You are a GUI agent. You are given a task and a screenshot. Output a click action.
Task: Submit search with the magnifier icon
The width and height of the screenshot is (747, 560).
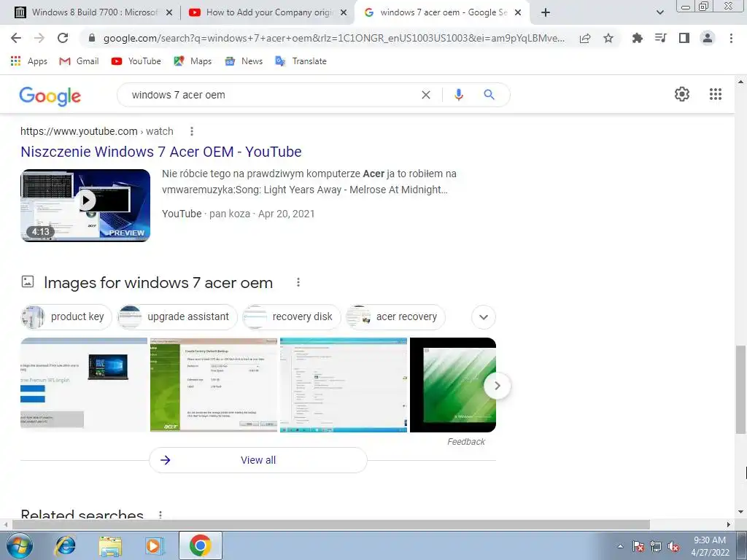489,95
